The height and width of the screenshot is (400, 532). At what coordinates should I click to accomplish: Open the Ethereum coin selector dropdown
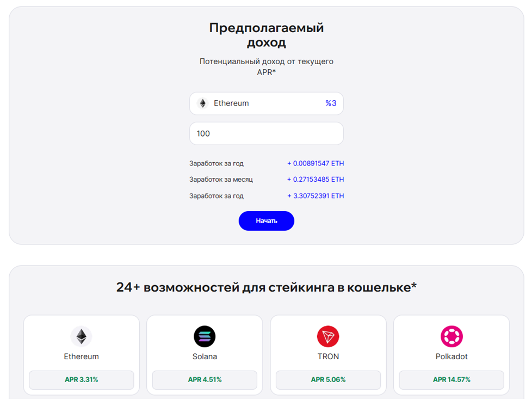(267, 103)
